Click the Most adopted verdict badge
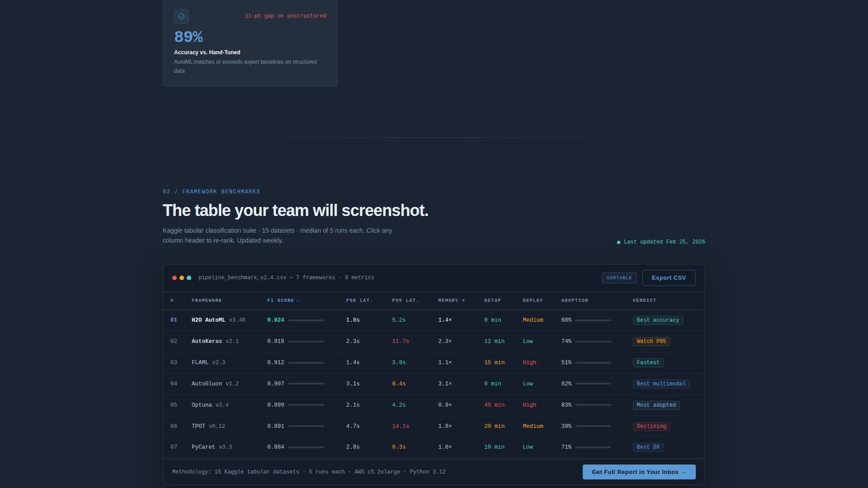 pyautogui.click(x=656, y=405)
